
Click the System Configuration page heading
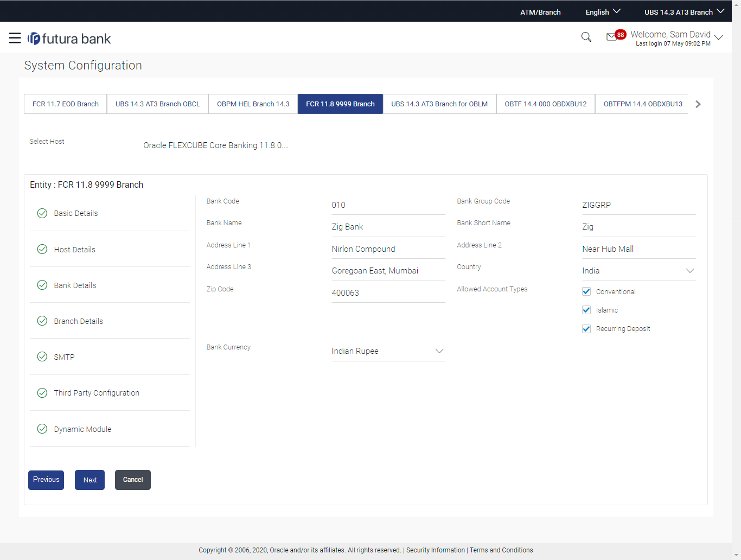(83, 65)
